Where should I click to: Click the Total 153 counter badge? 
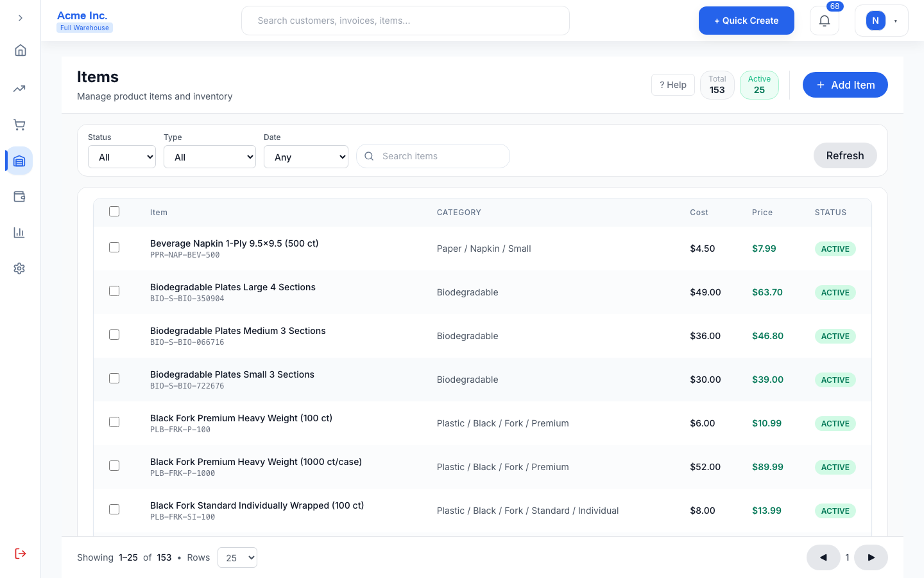click(x=717, y=85)
